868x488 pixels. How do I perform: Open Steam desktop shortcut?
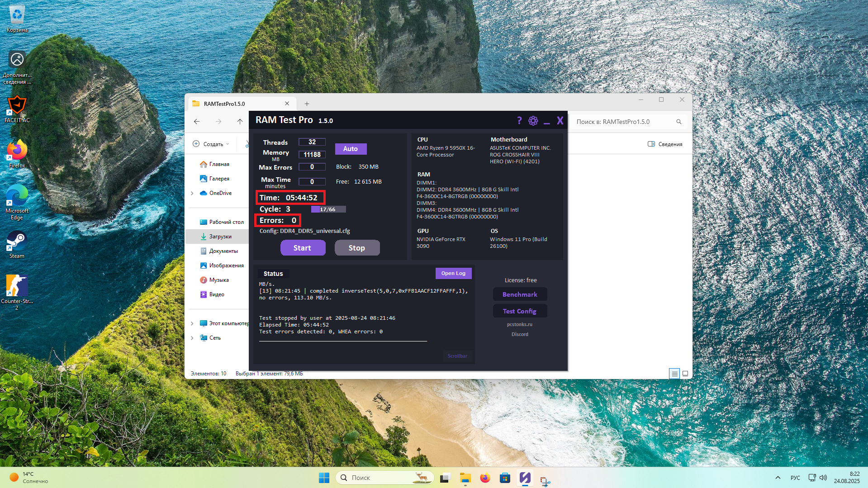tap(17, 245)
